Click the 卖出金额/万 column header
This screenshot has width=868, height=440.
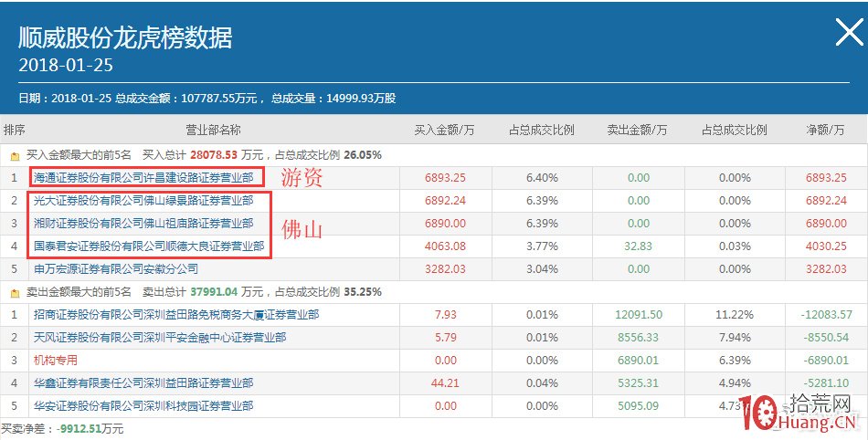[x=637, y=130]
